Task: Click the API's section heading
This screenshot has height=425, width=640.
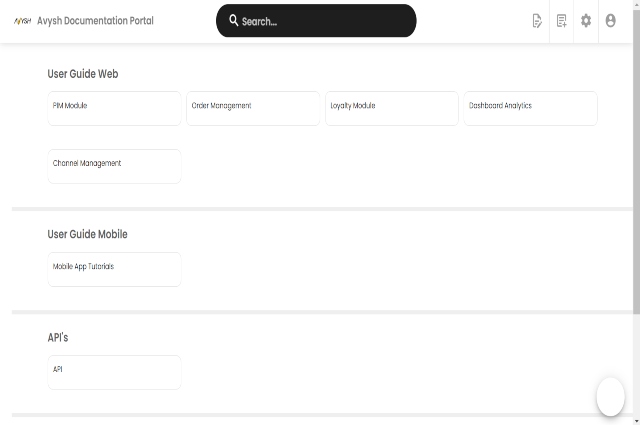Action: pos(58,338)
